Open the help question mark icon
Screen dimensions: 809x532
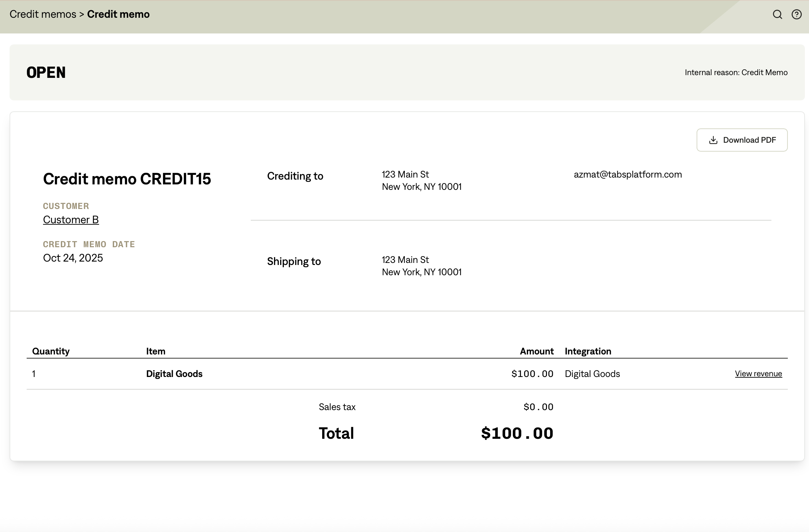click(796, 14)
